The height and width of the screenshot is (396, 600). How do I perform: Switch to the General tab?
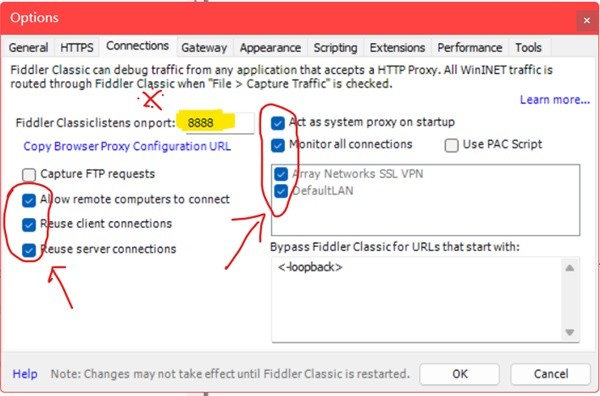tap(28, 47)
